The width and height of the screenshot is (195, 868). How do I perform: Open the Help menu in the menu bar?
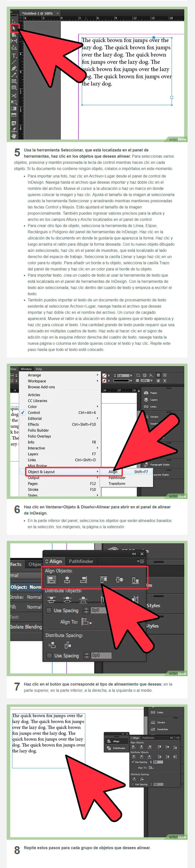pyautogui.click(x=39, y=369)
